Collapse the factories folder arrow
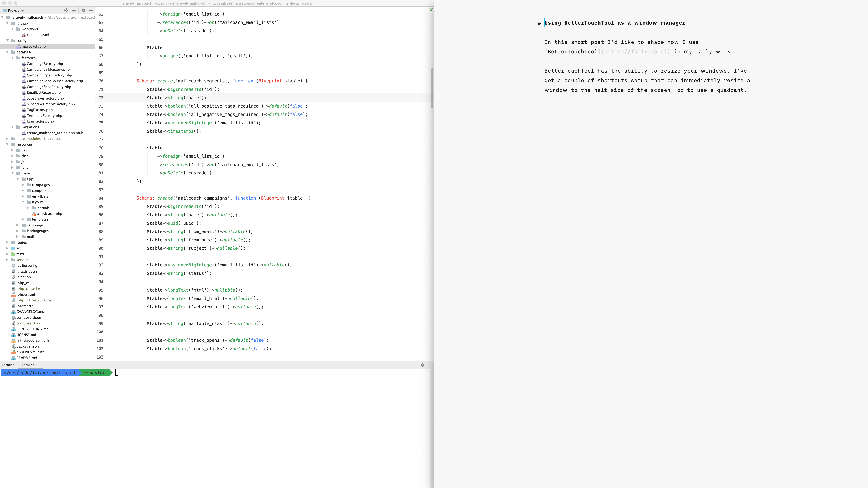Viewport: 868px width, 488px height. pyautogui.click(x=13, y=58)
